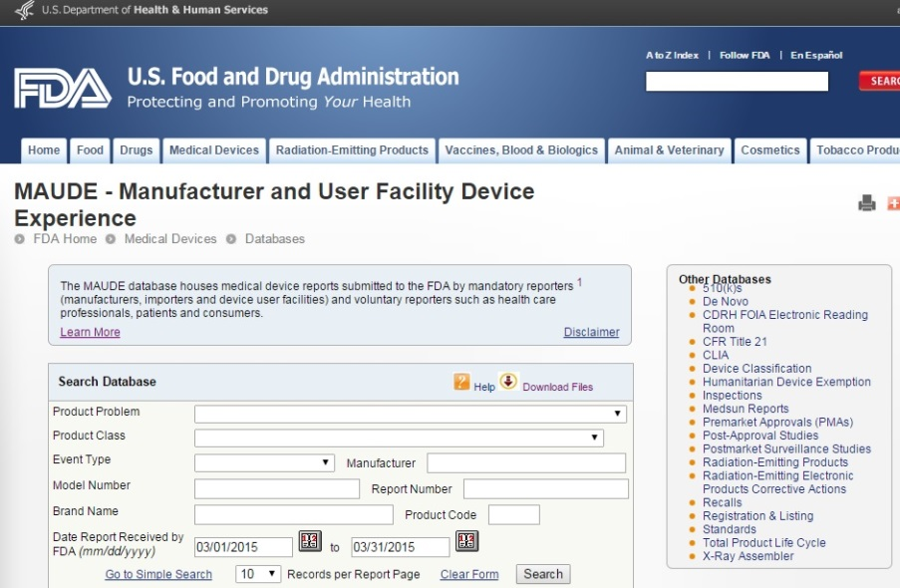
Task: Open the Drugs tab
Action: tap(136, 150)
